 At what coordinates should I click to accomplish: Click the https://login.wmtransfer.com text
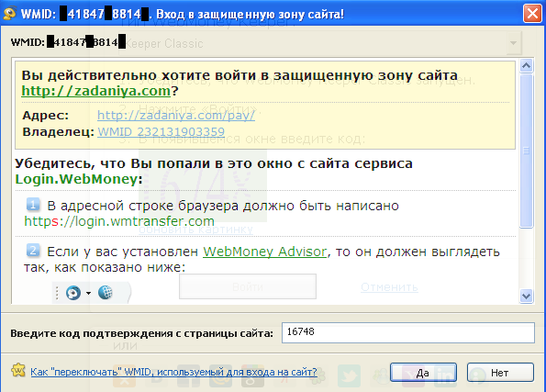click(119, 221)
